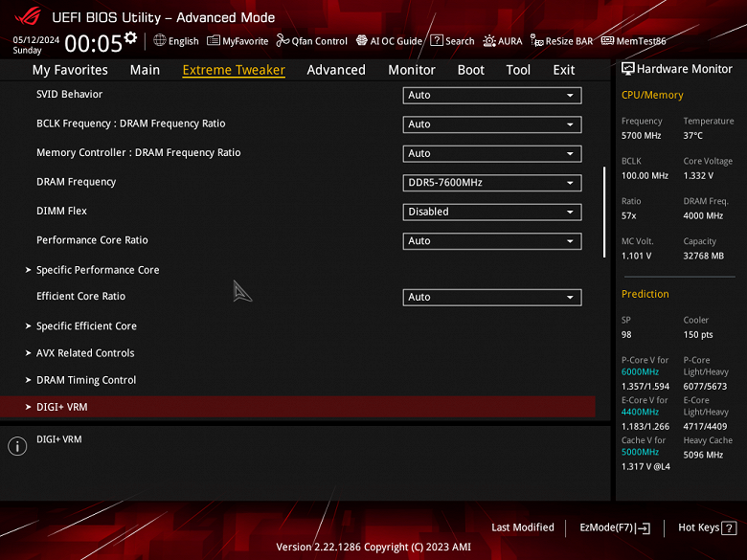Open MyFavorite list icon

click(x=214, y=40)
